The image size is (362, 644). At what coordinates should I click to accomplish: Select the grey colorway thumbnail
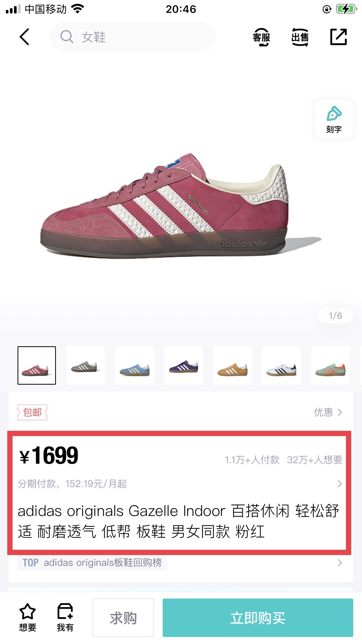pyautogui.click(x=86, y=365)
